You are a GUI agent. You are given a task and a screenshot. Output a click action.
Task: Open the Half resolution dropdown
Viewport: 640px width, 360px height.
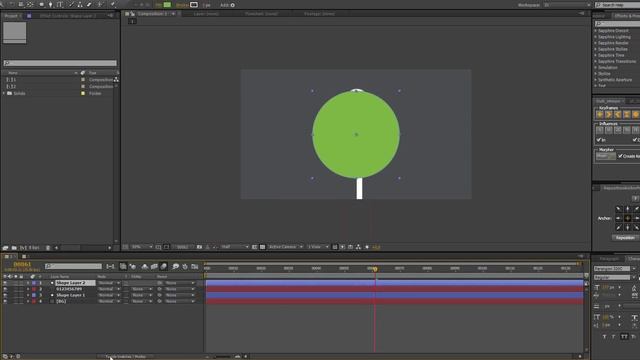coord(234,247)
